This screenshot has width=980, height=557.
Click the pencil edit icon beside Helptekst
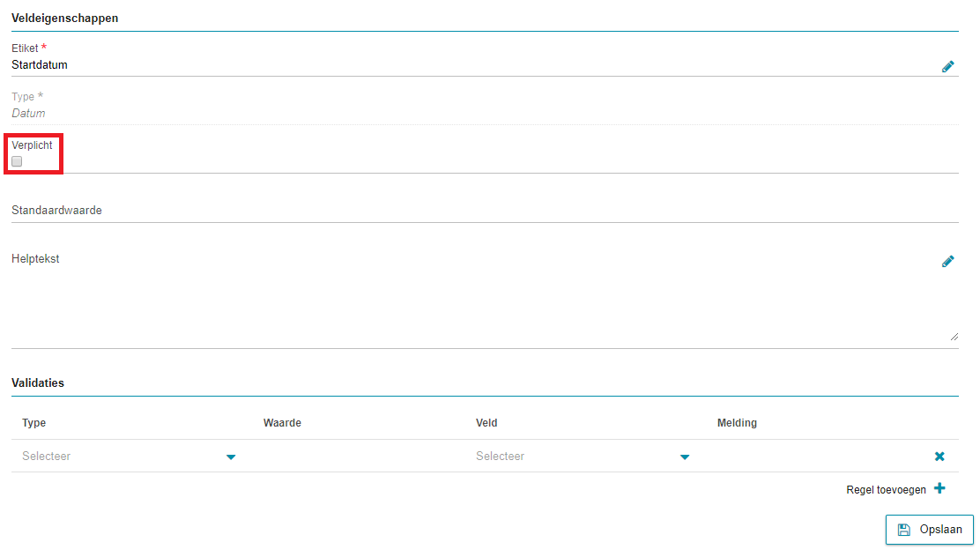click(947, 261)
